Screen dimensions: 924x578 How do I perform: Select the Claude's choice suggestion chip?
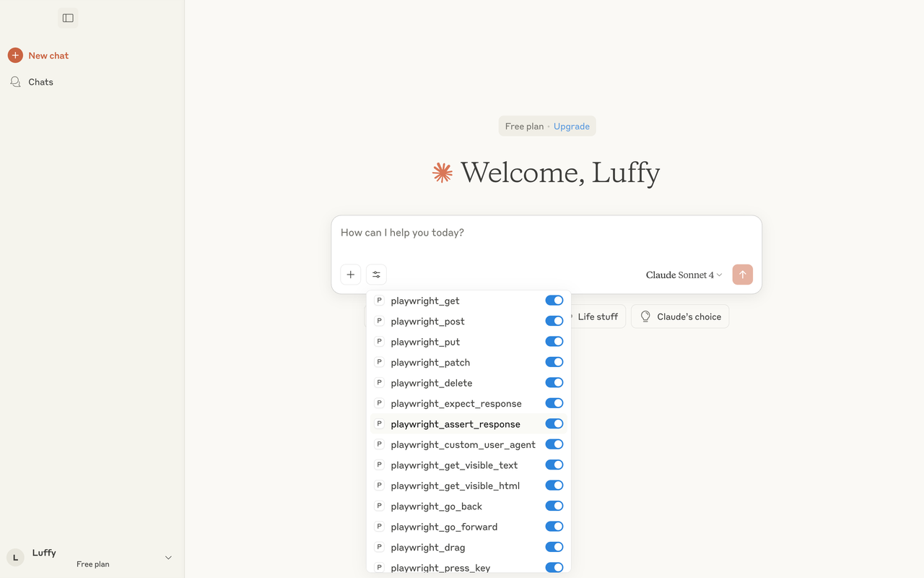680,316
